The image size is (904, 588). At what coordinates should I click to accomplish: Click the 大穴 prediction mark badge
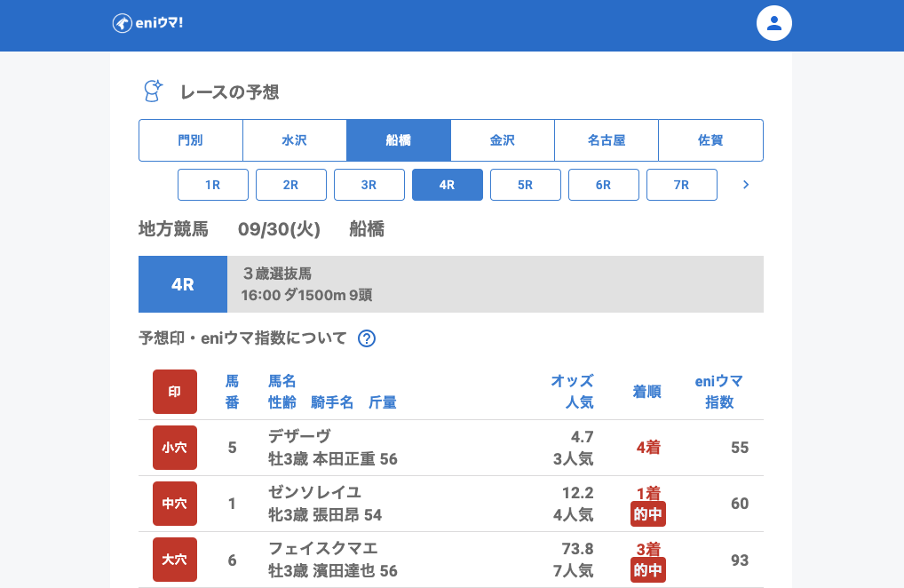(175, 560)
